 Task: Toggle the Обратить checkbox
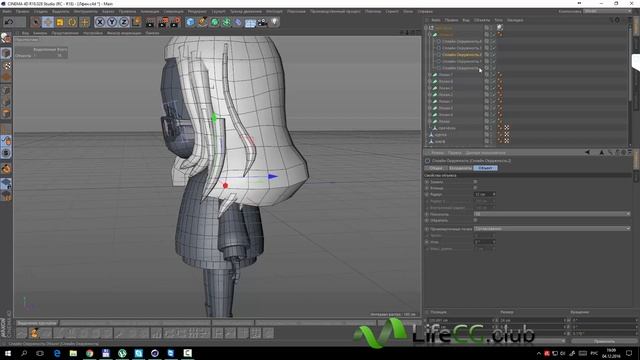475,220
